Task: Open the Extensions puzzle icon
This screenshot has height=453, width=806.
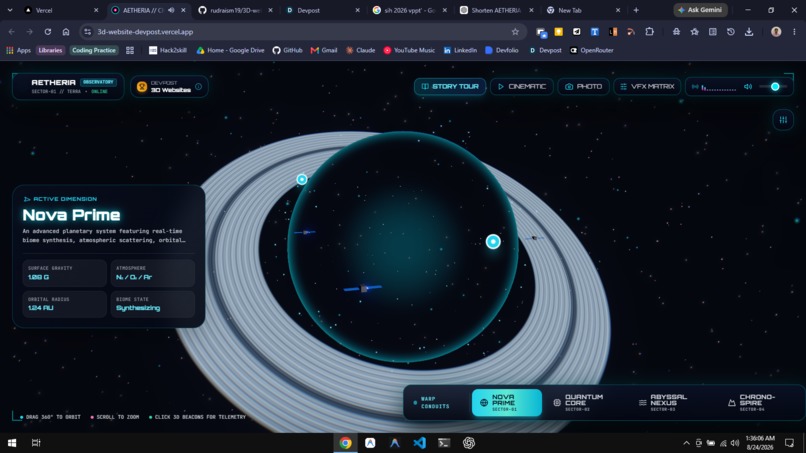Action: pyautogui.click(x=649, y=32)
